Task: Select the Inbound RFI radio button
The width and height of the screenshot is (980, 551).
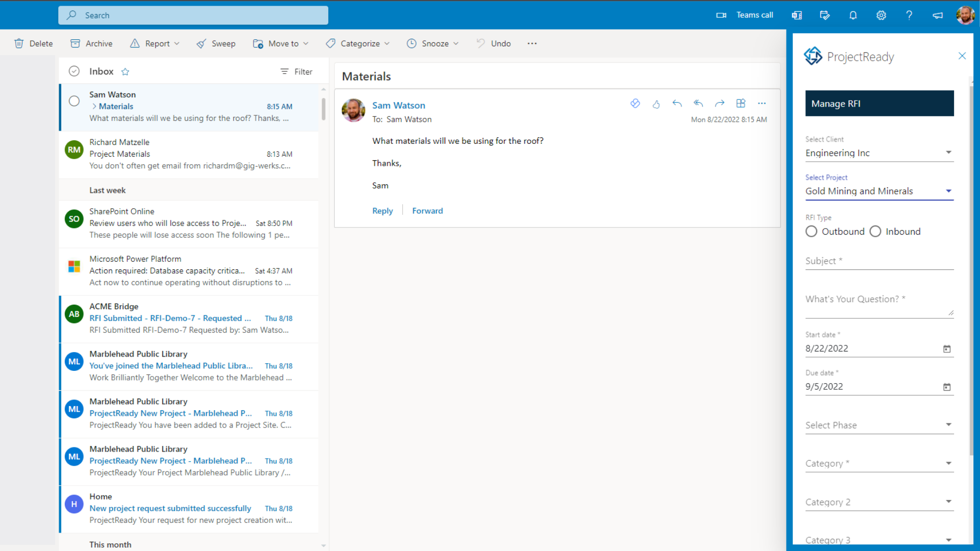Action: pyautogui.click(x=875, y=231)
